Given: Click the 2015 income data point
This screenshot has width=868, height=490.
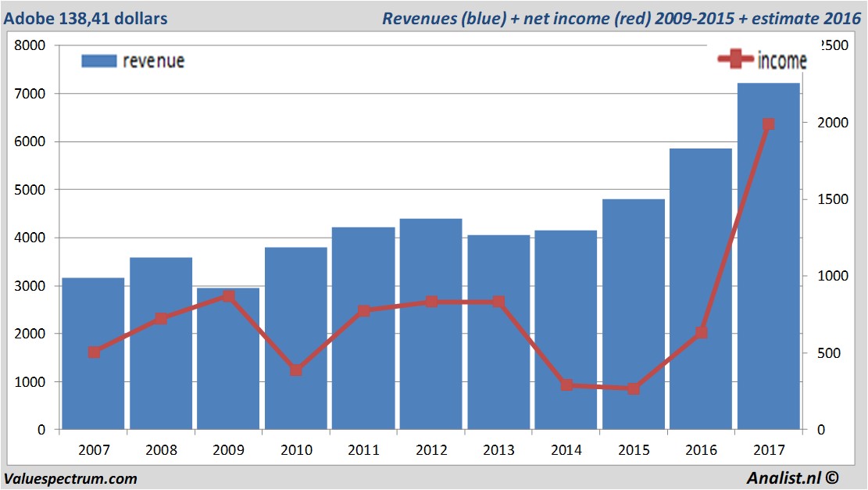Looking at the screenshot, I should (634, 388).
